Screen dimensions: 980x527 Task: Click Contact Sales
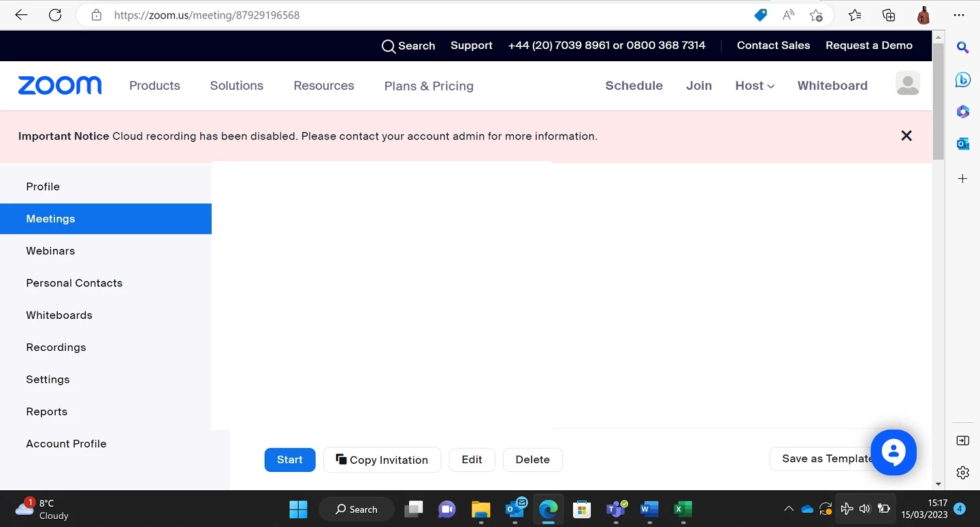pos(773,46)
